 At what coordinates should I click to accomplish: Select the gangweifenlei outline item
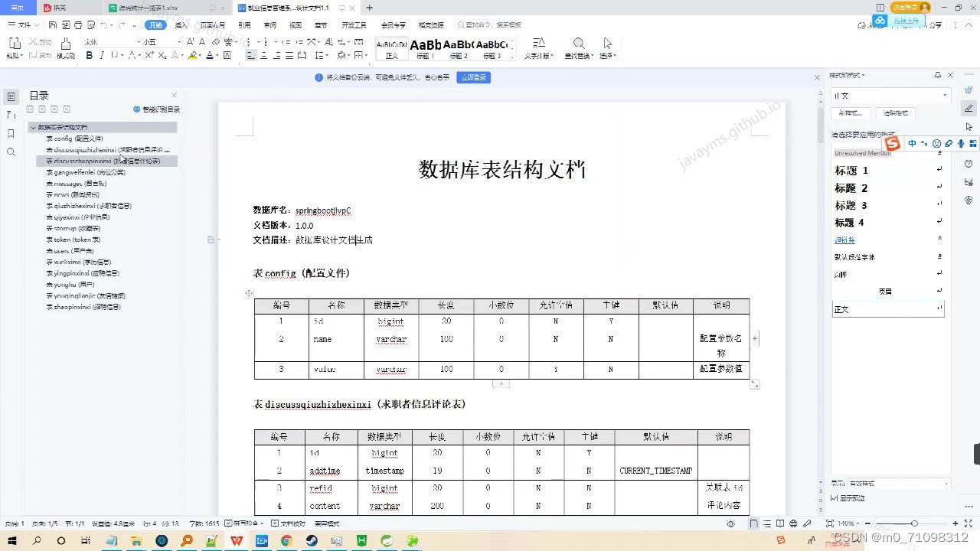[86, 172]
